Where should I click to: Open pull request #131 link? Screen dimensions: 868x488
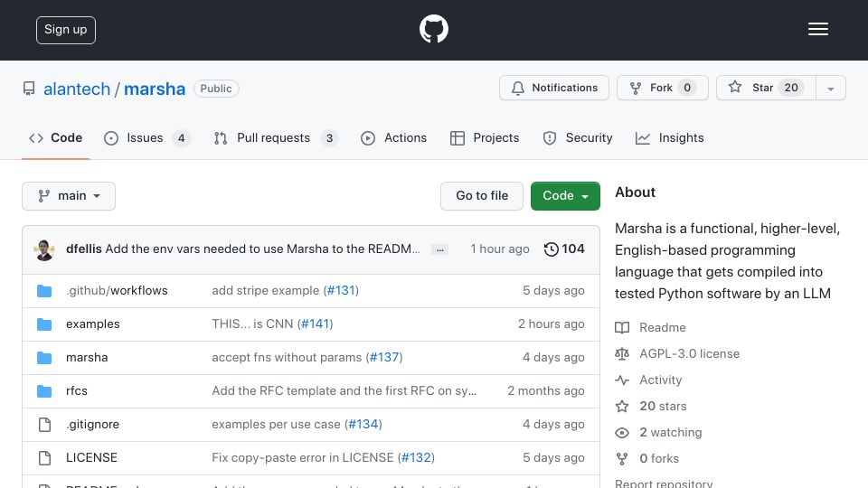tap(341, 290)
